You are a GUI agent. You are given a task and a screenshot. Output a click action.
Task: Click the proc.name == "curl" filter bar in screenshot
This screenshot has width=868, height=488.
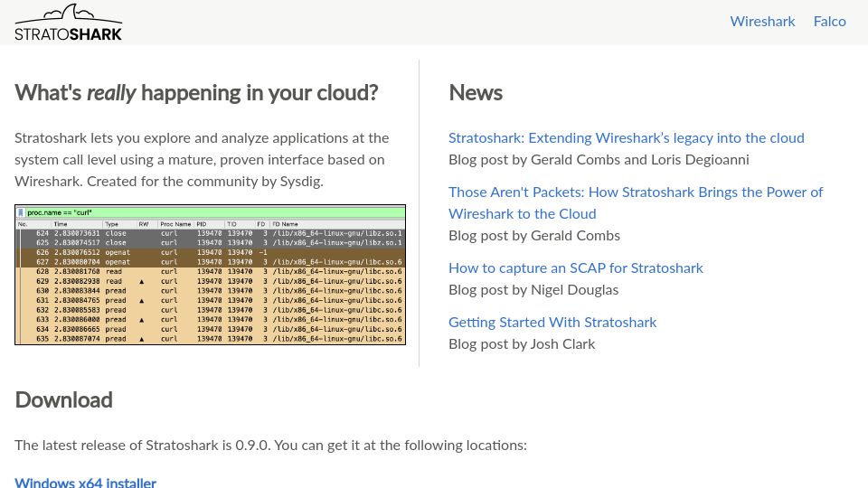211,212
